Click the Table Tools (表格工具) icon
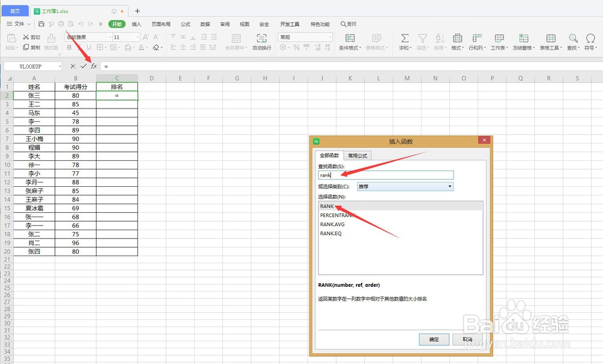The image size is (603, 364). [551, 38]
